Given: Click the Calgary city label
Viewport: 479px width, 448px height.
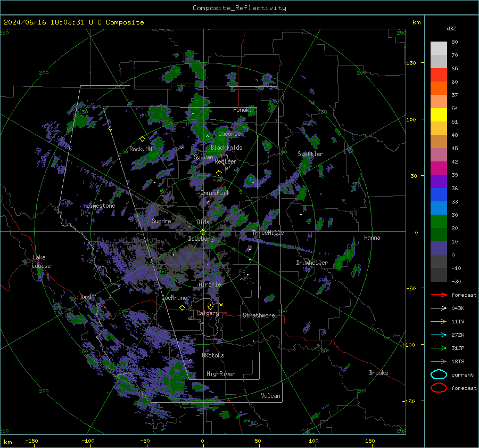Looking at the screenshot, I should [x=208, y=313].
